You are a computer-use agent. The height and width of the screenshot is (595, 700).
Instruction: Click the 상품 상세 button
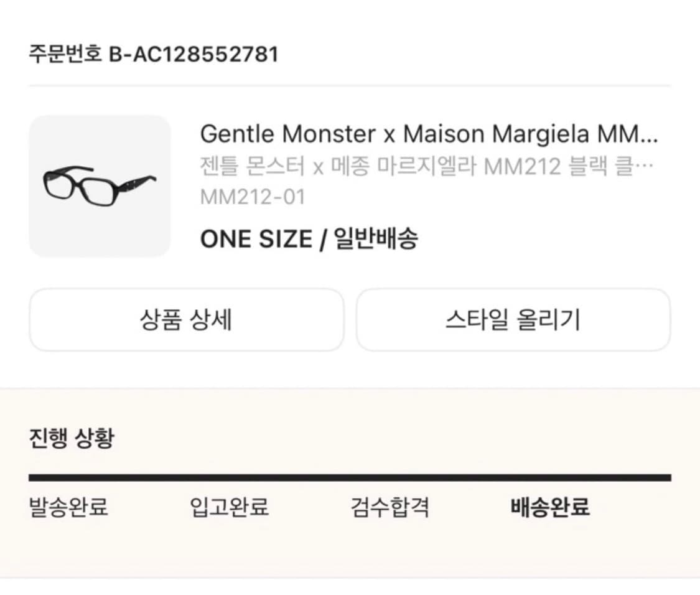187,319
